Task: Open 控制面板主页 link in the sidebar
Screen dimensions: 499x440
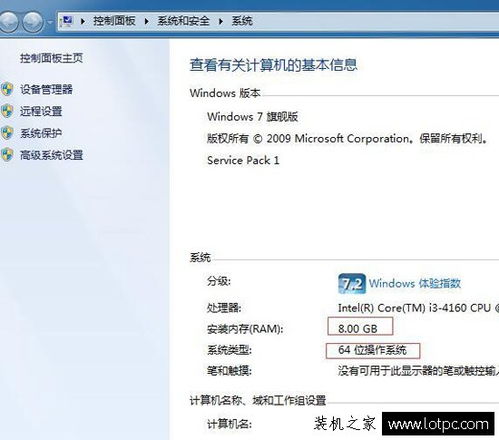Action: coord(51,58)
